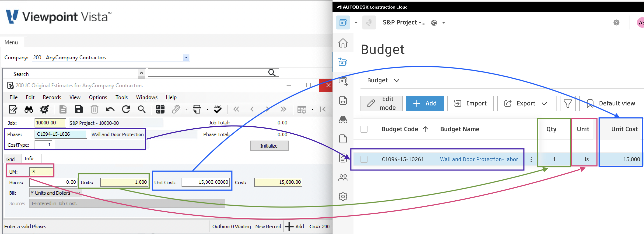Open the File menu in Vista
Viewport: 644px width, 234px height.
click(x=14, y=97)
